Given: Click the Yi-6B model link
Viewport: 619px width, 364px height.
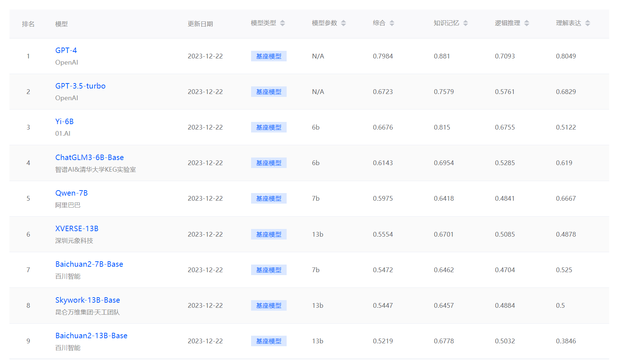Looking at the screenshot, I should (x=64, y=122).
